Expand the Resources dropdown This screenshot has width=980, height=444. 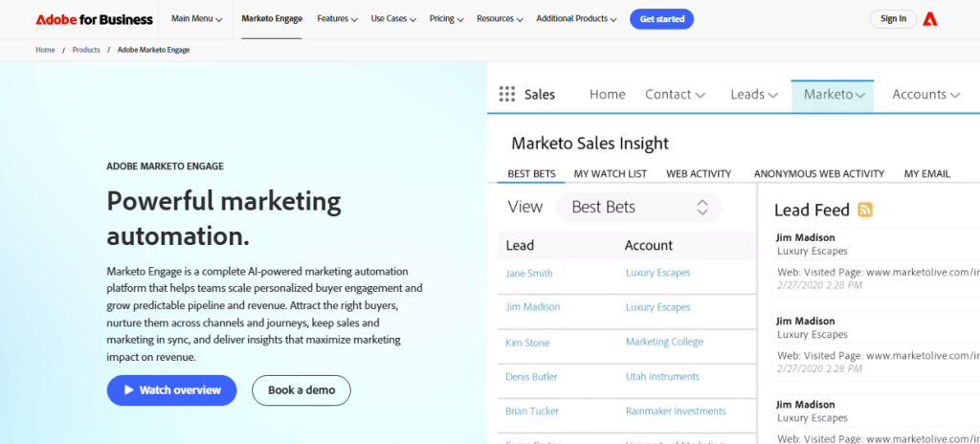(x=500, y=19)
